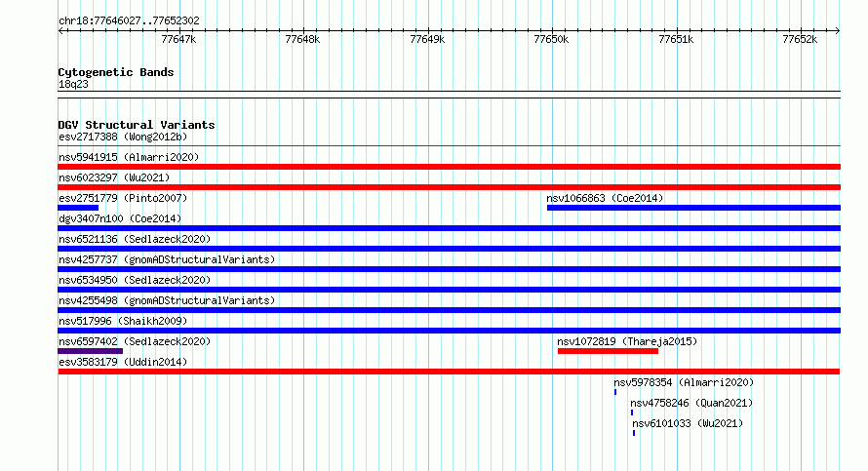Viewport: 868px width, 471px height.
Task: Click the 77648k ruler position
Action: (x=302, y=39)
